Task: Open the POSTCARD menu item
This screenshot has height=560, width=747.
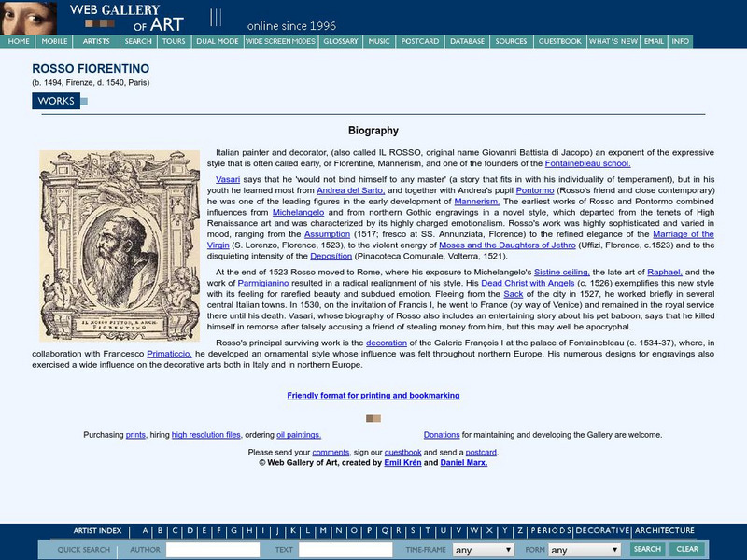Action: 418,41
